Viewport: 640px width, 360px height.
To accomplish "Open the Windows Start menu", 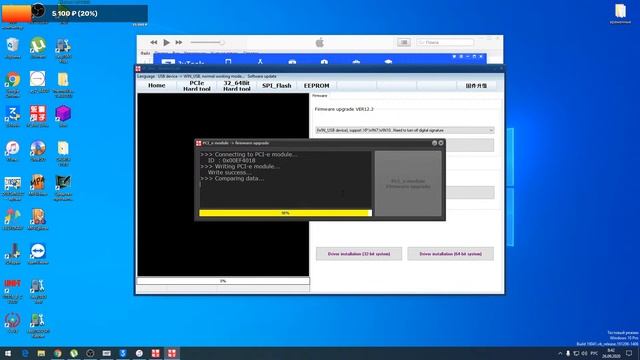I will [8, 353].
